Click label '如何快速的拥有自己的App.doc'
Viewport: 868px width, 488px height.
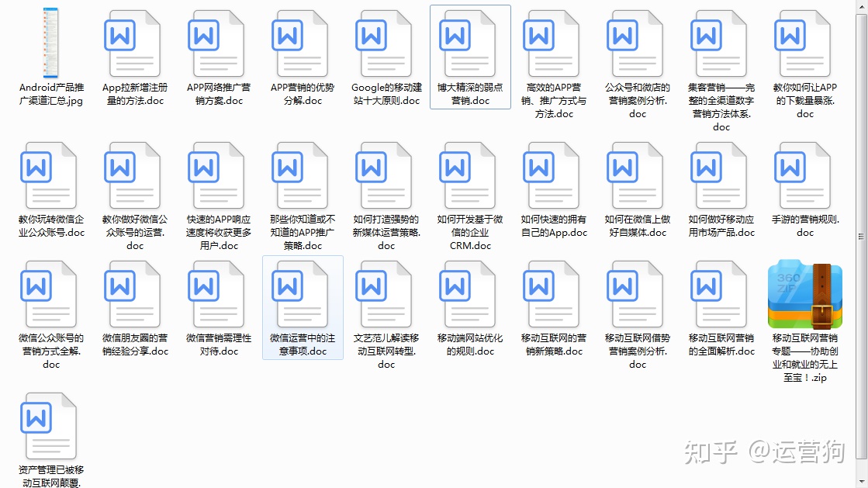pyautogui.click(x=554, y=226)
